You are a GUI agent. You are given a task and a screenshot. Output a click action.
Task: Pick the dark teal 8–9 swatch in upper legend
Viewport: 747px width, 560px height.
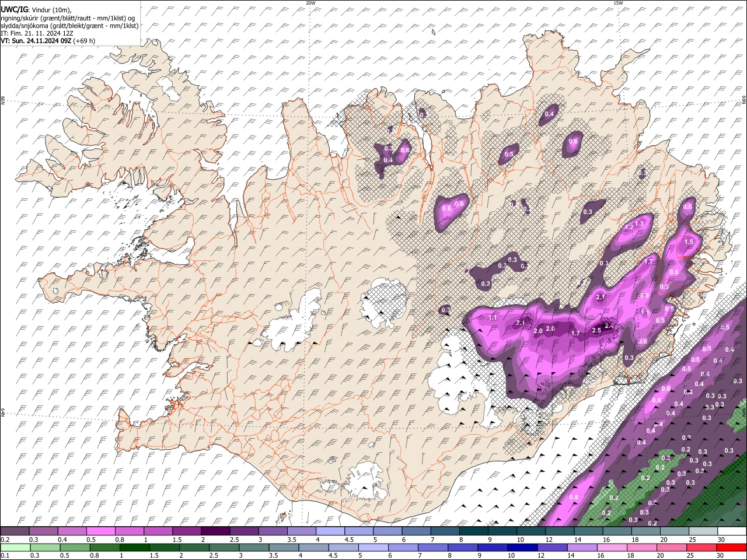473,531
